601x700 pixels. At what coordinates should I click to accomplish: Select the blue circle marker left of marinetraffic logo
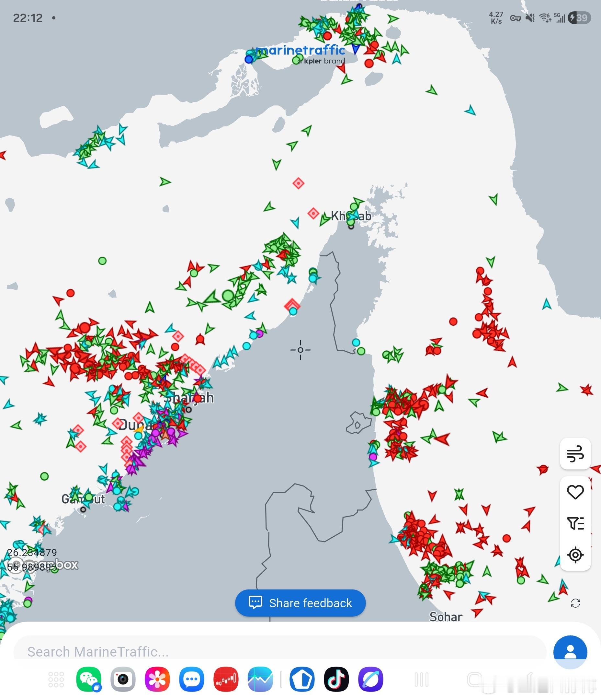[249, 59]
